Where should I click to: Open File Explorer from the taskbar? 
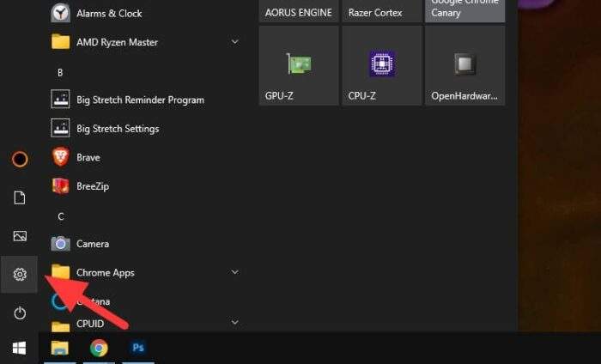coord(60,348)
